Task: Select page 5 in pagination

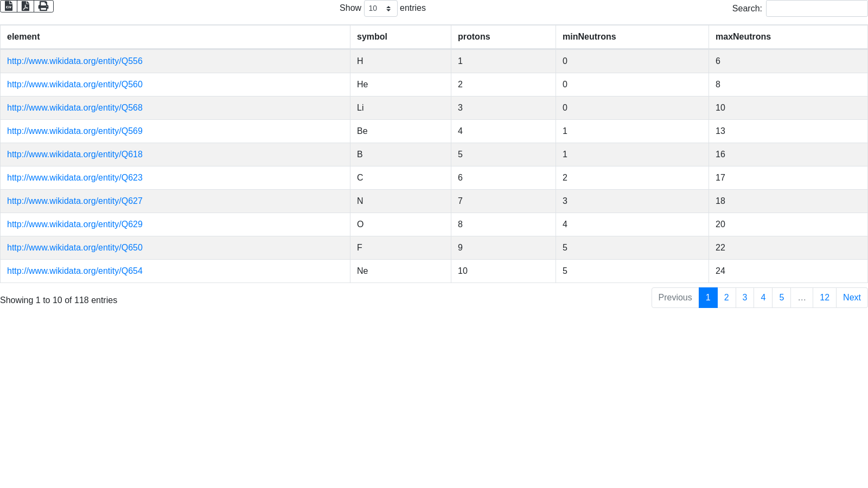Action: tap(781, 298)
